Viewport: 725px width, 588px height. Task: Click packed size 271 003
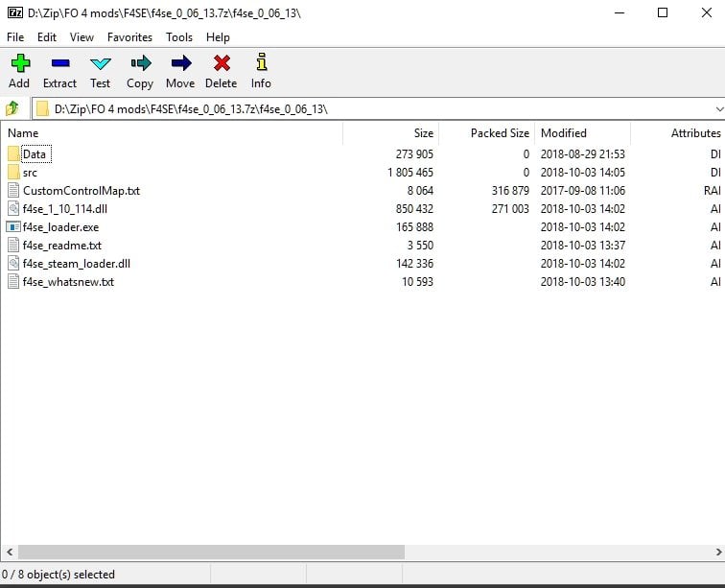(x=510, y=209)
